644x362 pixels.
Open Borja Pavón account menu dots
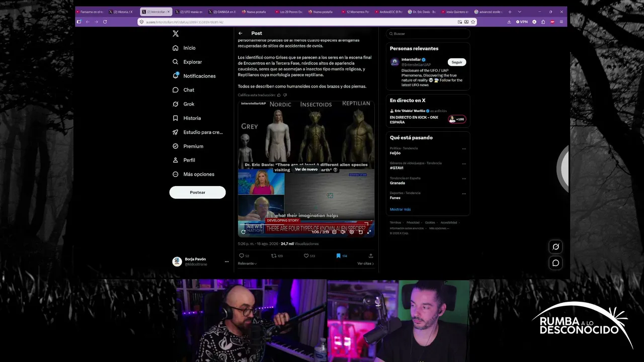(226, 261)
